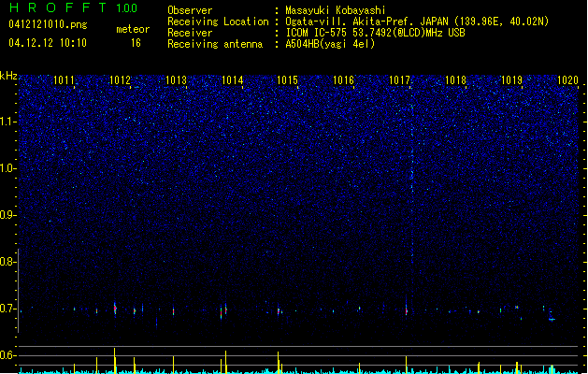
Task: Click the 1011 time axis label
Action: (x=64, y=79)
